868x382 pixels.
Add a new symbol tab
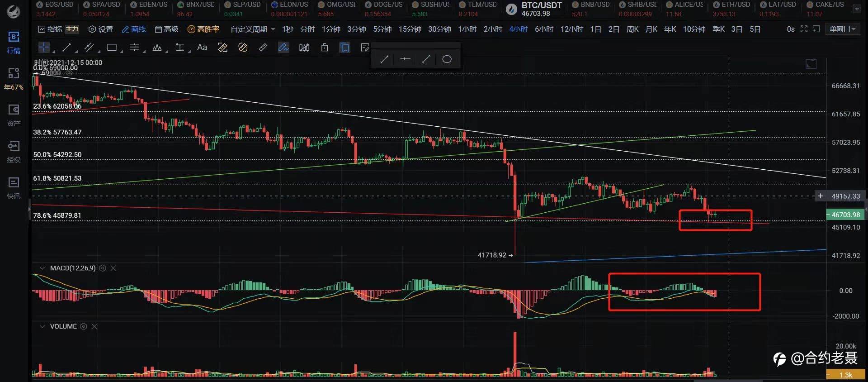coord(857,9)
